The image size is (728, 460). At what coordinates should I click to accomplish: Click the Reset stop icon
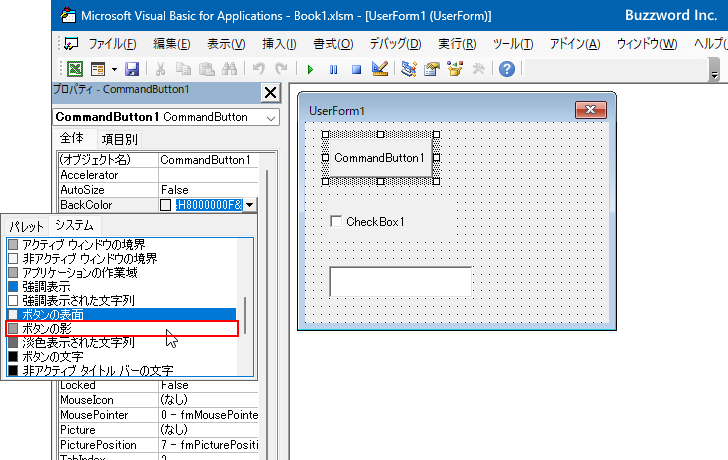click(356, 70)
